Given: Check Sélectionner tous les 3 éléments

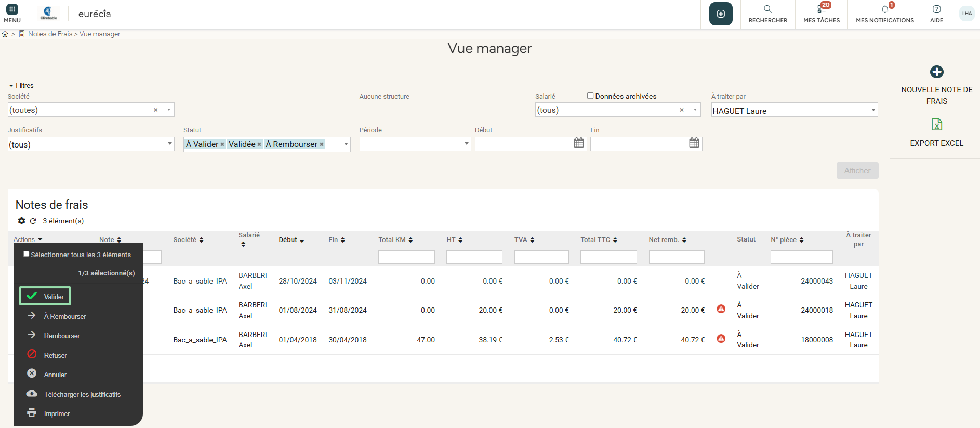Looking at the screenshot, I should [x=27, y=254].
